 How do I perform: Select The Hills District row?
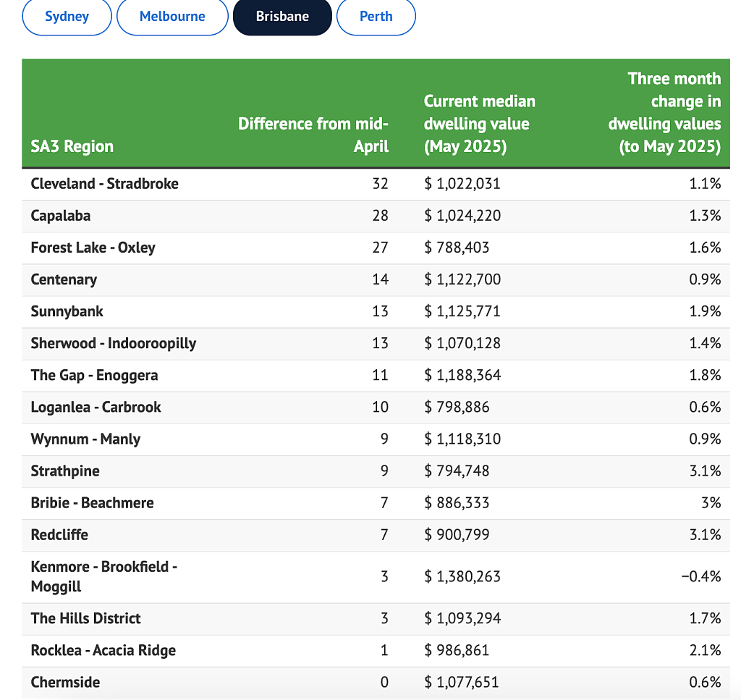pos(376,619)
